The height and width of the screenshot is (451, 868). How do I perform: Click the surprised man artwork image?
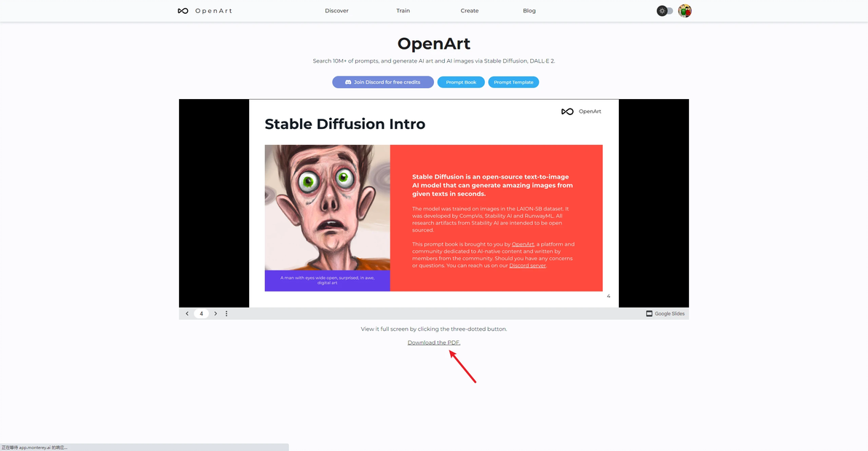[327, 208]
